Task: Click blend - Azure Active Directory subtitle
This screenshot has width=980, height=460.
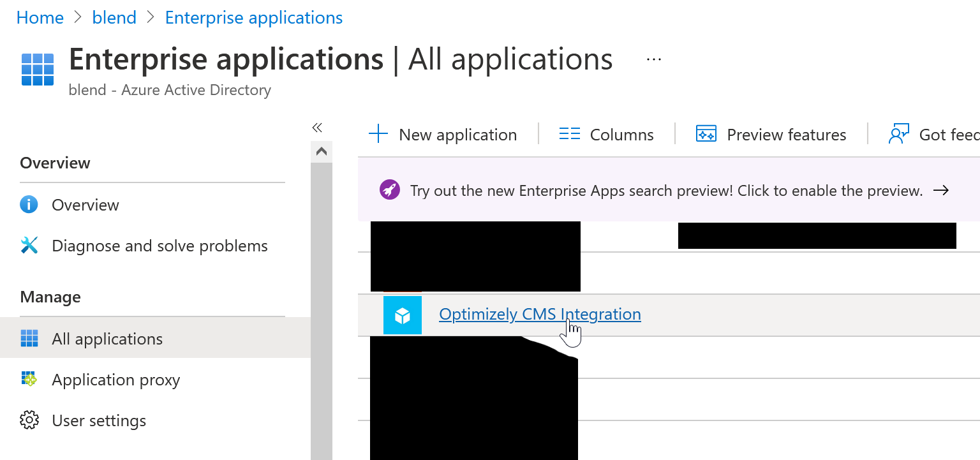Action: (x=170, y=90)
